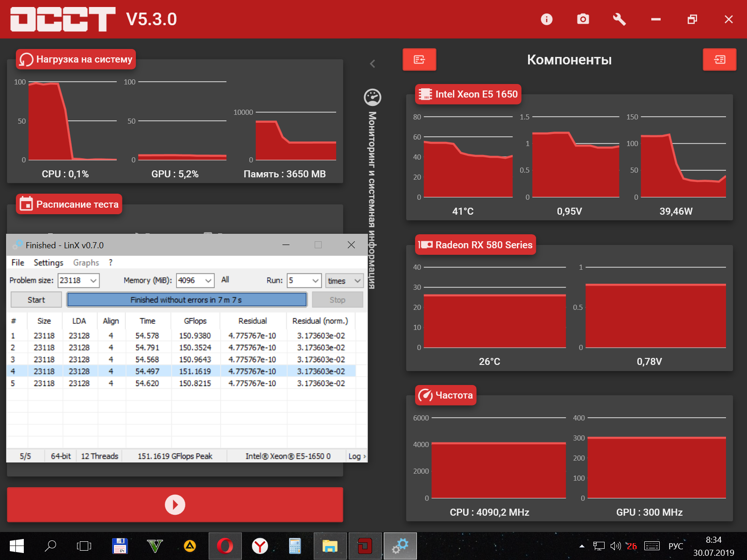Open the Settings menu in LinX
The width and height of the screenshot is (747, 560).
point(49,263)
